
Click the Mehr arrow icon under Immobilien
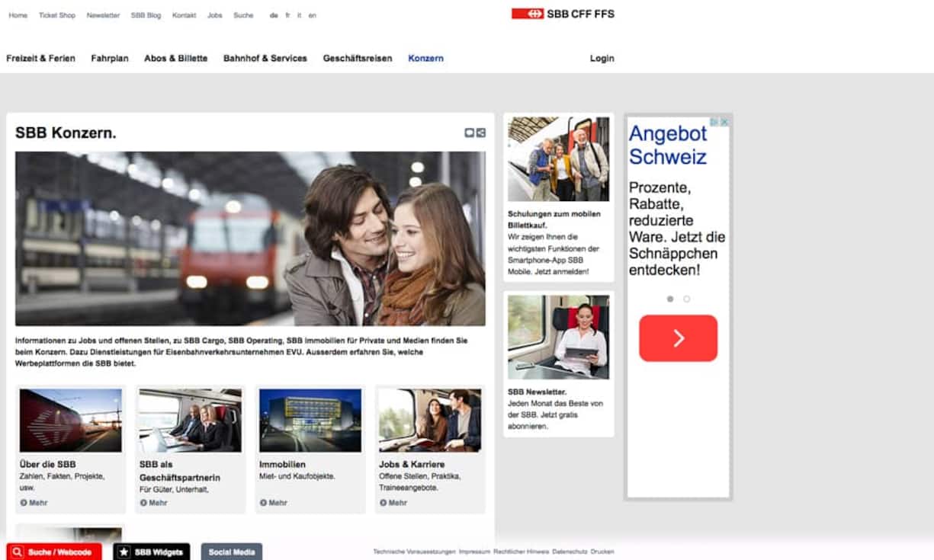point(263,503)
